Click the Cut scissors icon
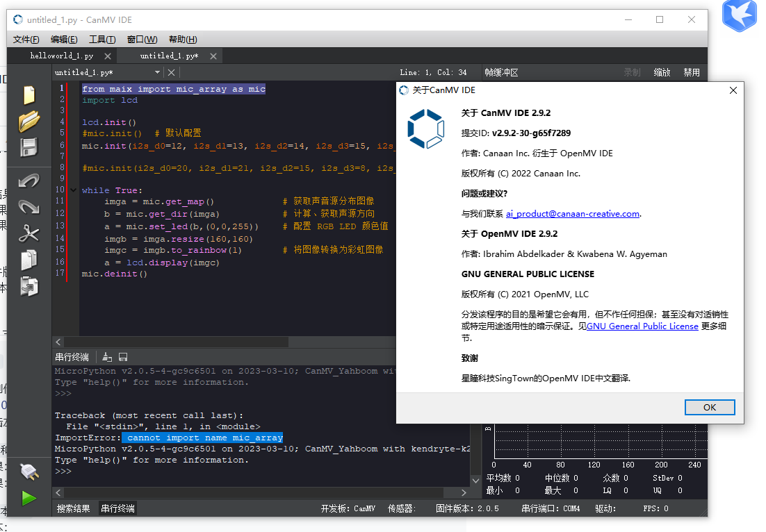The height and width of the screenshot is (532, 766). click(x=28, y=234)
